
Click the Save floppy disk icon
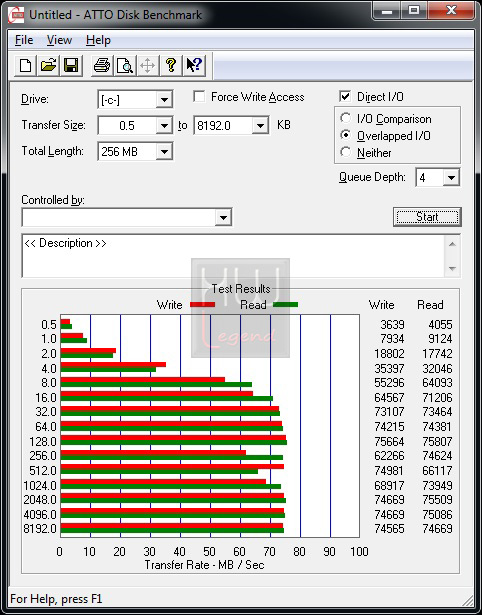pyautogui.click(x=71, y=65)
